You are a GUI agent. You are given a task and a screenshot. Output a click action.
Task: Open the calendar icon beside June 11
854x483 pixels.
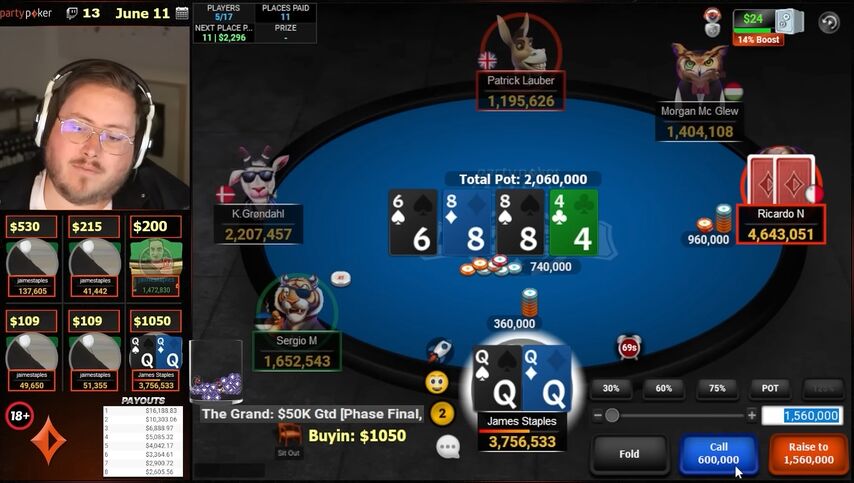point(182,13)
